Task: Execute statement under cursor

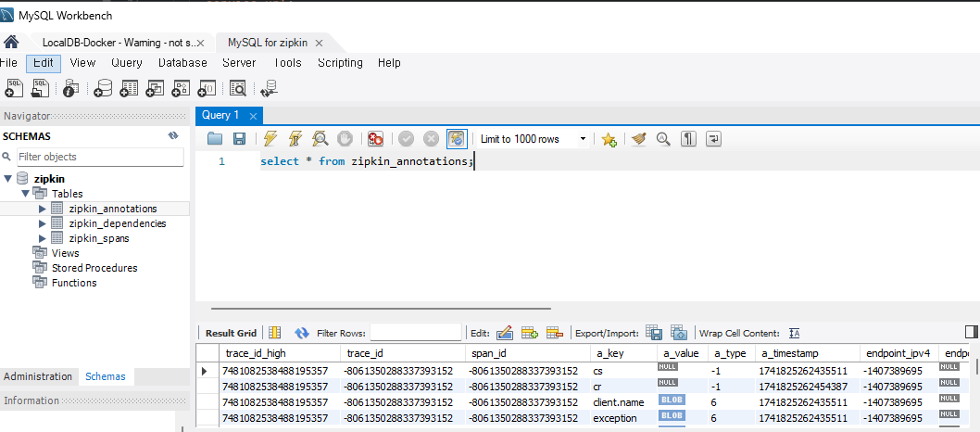Action: coord(295,139)
